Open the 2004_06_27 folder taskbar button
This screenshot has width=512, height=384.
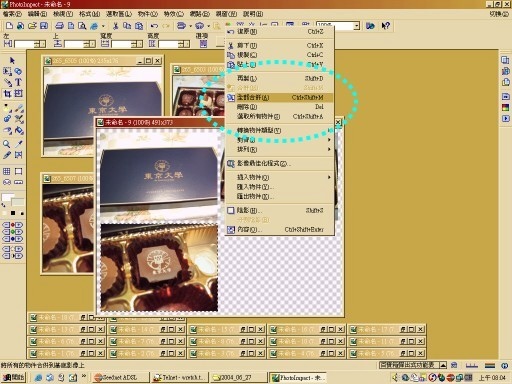click(238, 377)
